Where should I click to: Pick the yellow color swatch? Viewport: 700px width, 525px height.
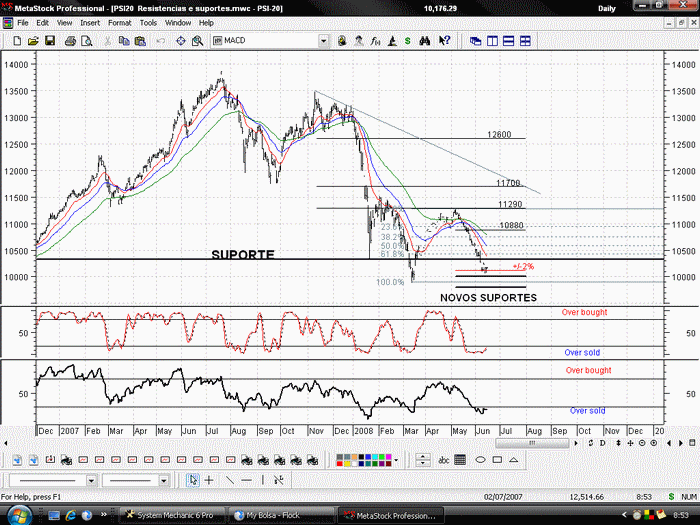347,463
